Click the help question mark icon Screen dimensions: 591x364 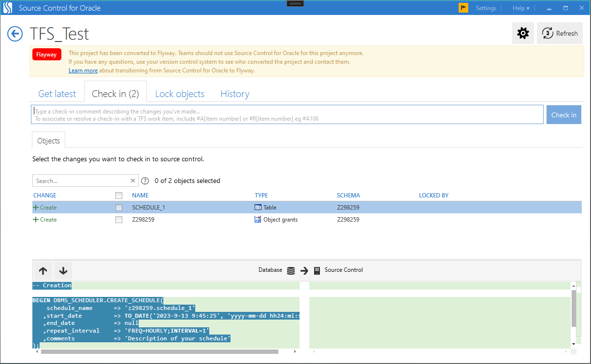pos(144,181)
